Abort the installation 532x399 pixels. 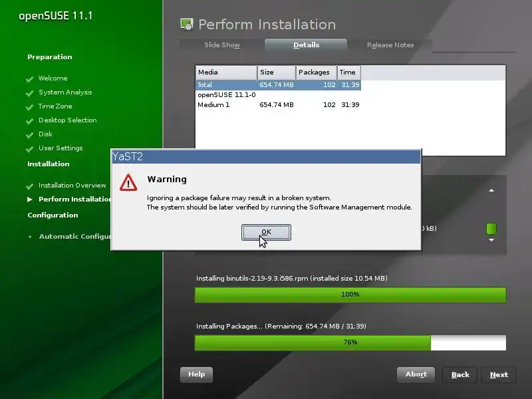[416, 374]
